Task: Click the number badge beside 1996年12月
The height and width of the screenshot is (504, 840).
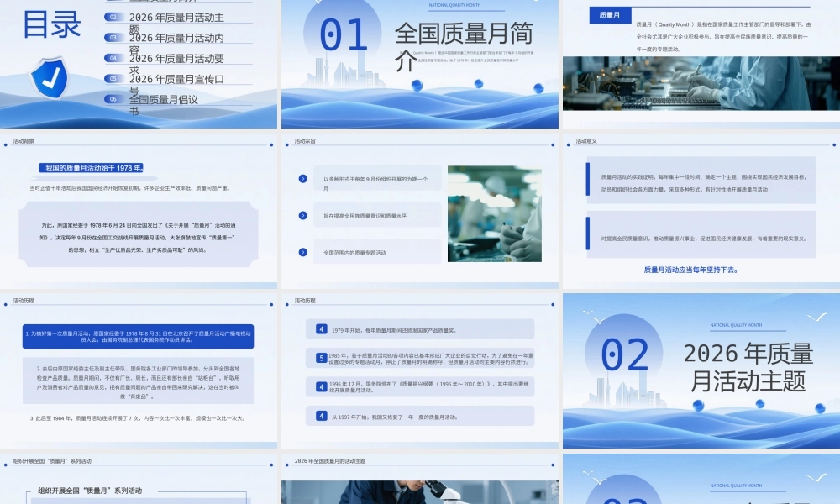Action: [x=322, y=386]
